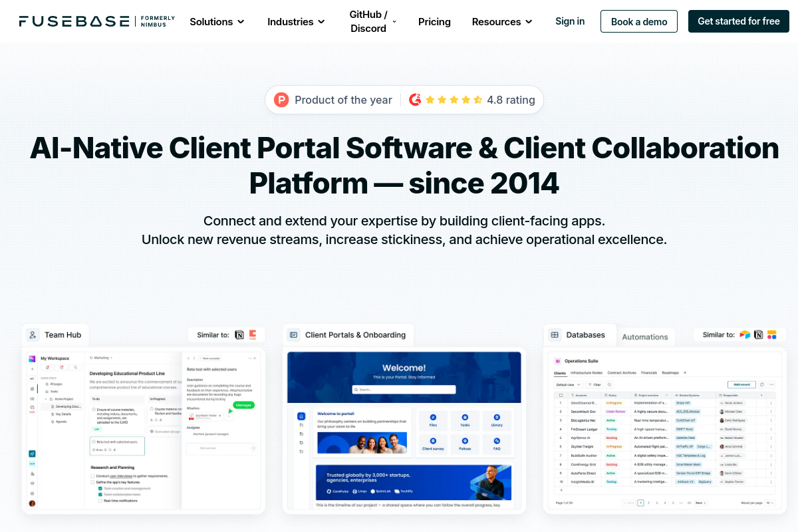Expand the Industries menu
Screen dimensions: 798x532
tap(297, 21)
